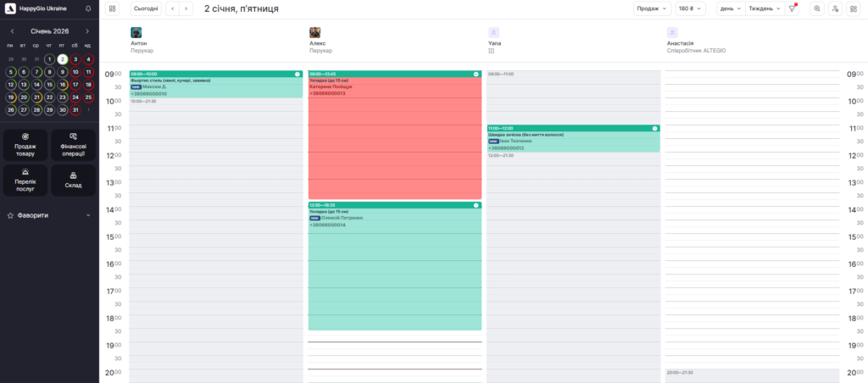Click status icon on Yana's 11:00–12:00 booking
868x383 pixels.
[x=655, y=128]
